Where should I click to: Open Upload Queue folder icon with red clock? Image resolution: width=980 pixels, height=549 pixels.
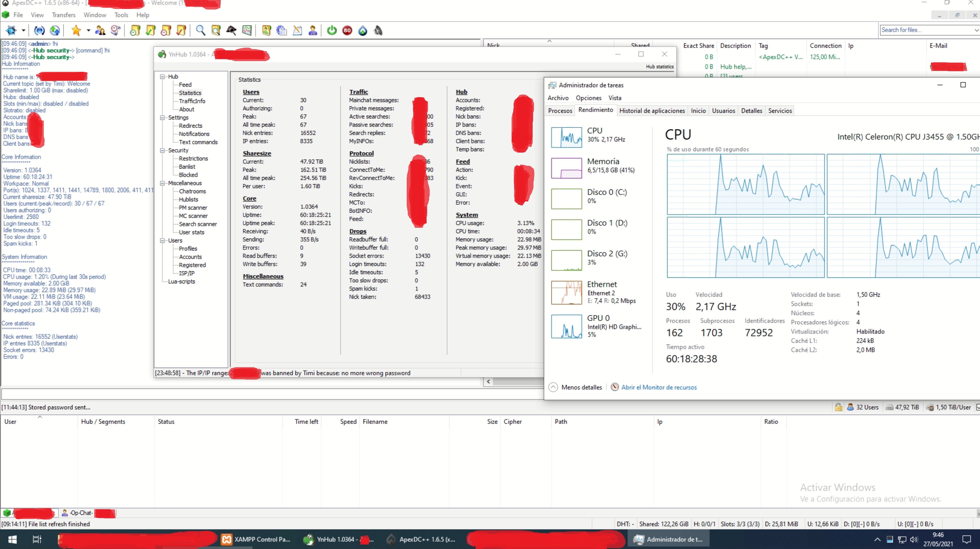(x=166, y=30)
